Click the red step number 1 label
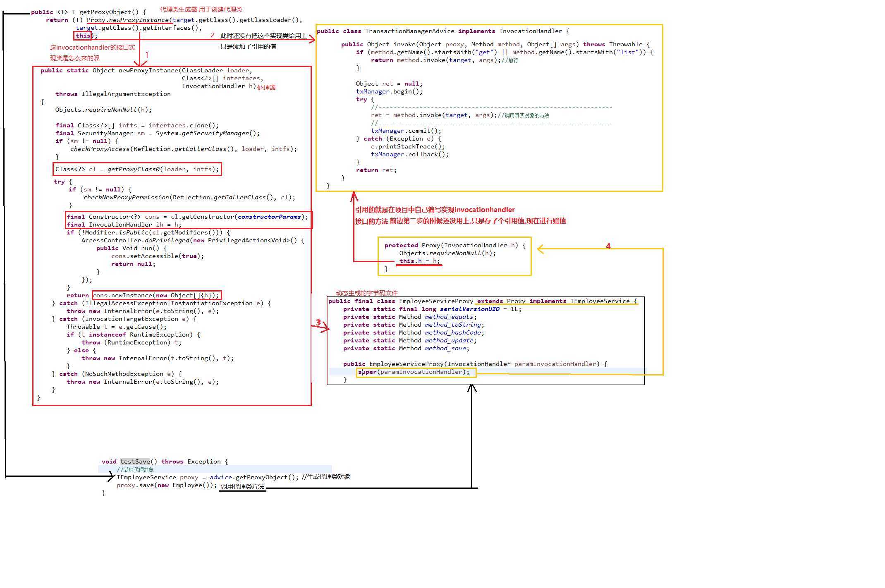The image size is (885, 588). (147, 55)
